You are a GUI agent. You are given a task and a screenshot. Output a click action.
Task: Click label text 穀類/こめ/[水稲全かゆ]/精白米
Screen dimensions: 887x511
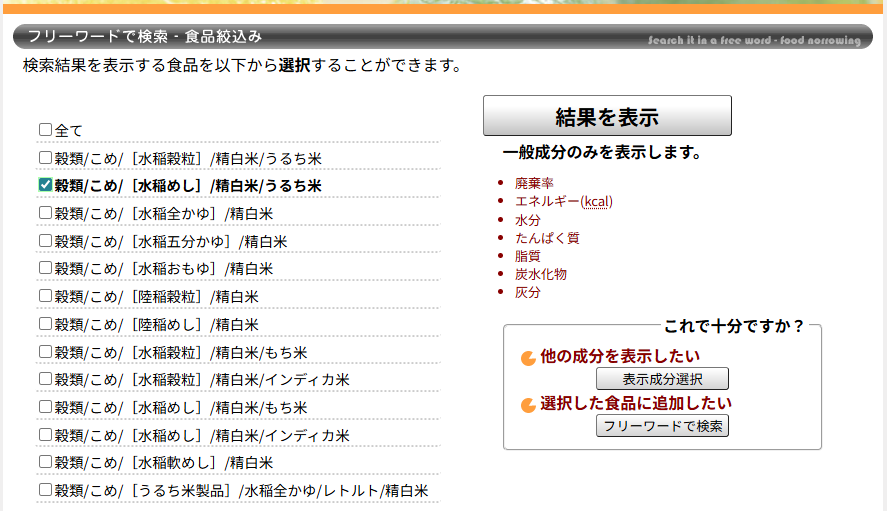pyautogui.click(x=163, y=214)
